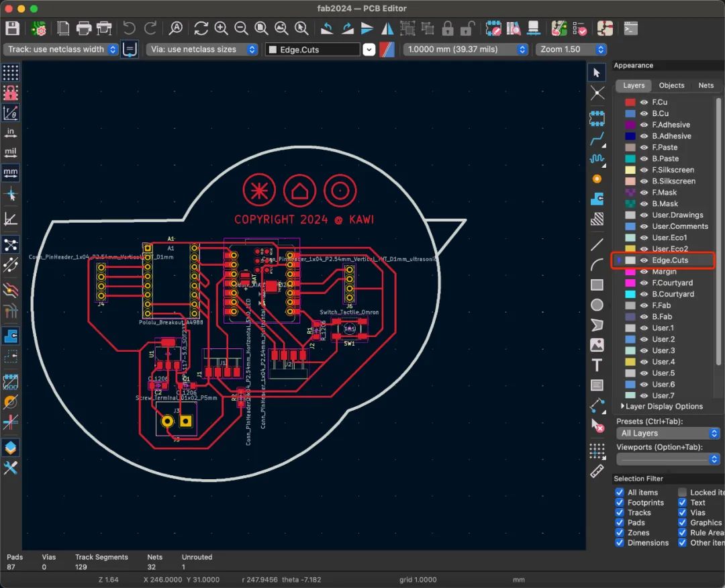Switch units to millimeters
The image size is (725, 588).
tap(11, 173)
